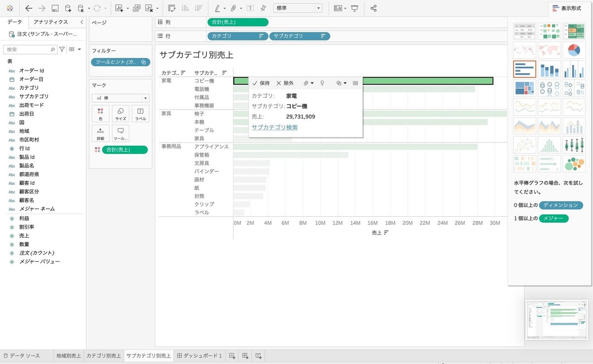Click sort icon on サブカテゴリ header
Viewport: 593px width, 364px height.
[224, 72]
